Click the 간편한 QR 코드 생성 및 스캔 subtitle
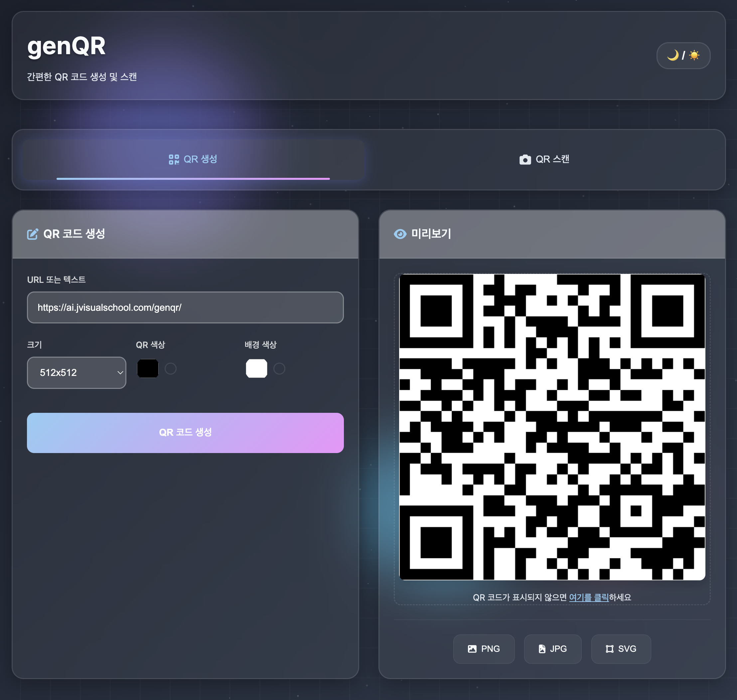Image resolution: width=737 pixels, height=700 pixels. click(82, 77)
